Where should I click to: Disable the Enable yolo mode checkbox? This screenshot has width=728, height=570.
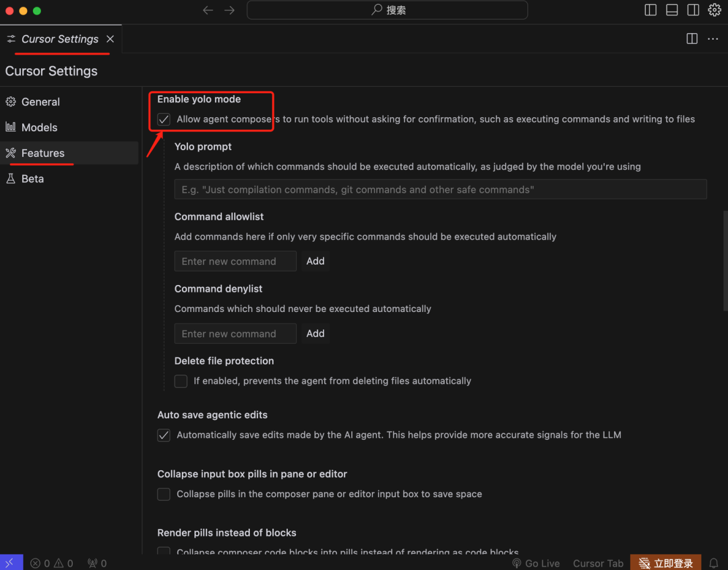[x=163, y=119]
